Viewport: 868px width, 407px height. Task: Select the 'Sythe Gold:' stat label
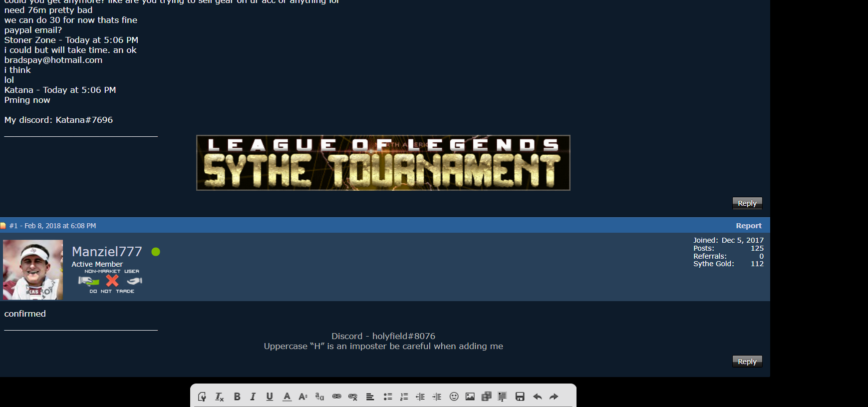[x=714, y=264]
